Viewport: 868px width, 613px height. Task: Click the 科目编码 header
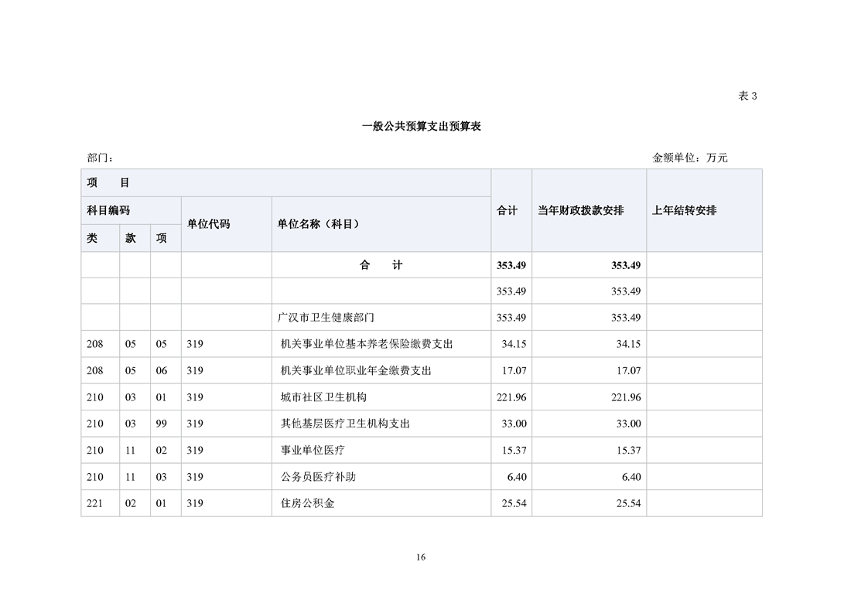click(132, 210)
